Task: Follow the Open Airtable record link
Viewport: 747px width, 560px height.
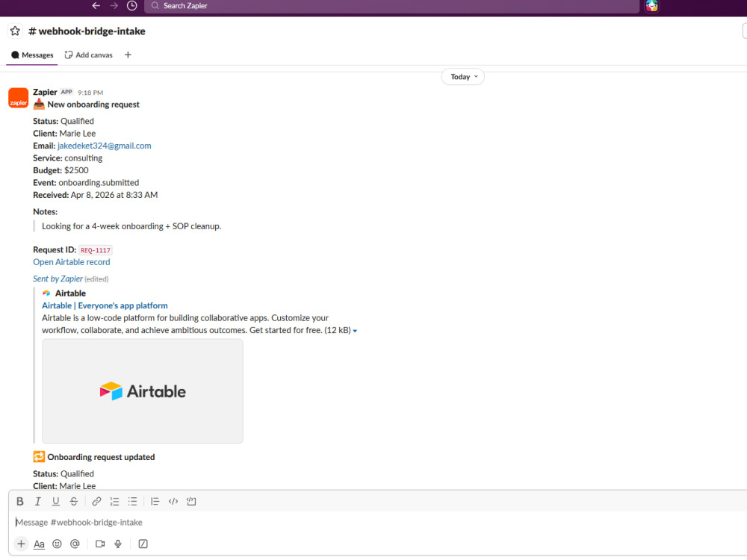Action: (72, 262)
